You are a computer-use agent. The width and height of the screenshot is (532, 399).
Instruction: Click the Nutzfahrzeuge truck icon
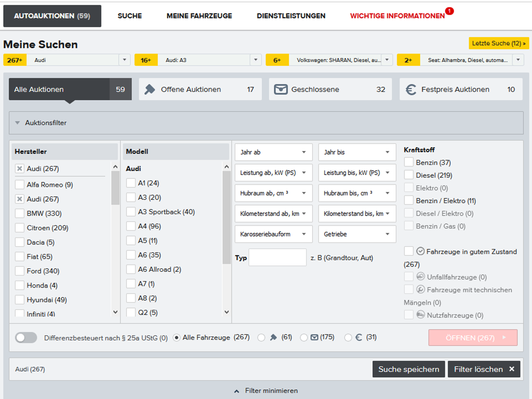(x=420, y=315)
